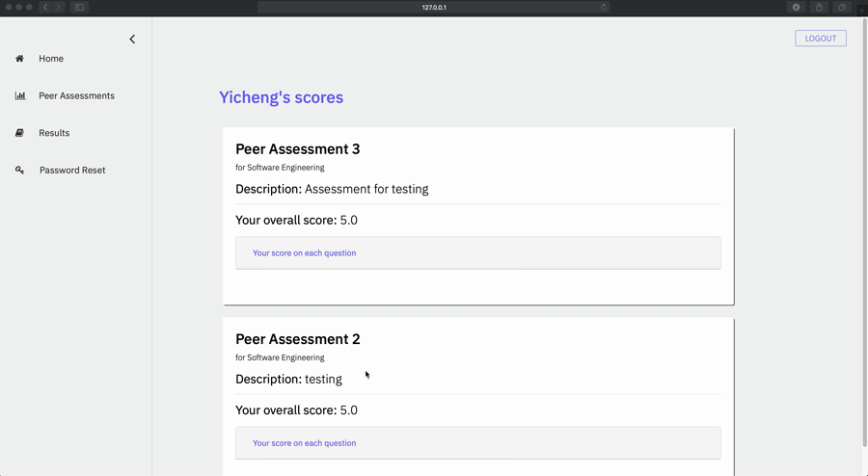The image size is (868, 476).
Task: Reload the page with refresh icon
Action: pyautogui.click(x=604, y=7)
